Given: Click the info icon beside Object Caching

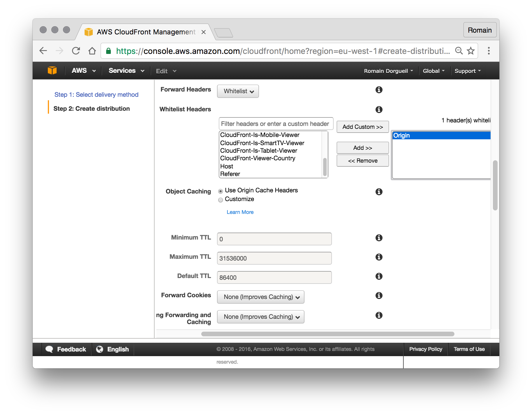Looking at the screenshot, I should pos(379,192).
